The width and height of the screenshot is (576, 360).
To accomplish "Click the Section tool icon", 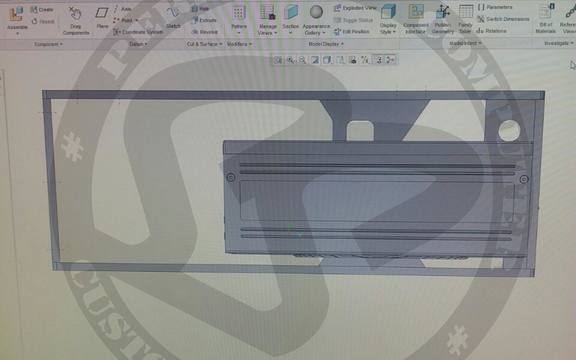I will point(291,13).
